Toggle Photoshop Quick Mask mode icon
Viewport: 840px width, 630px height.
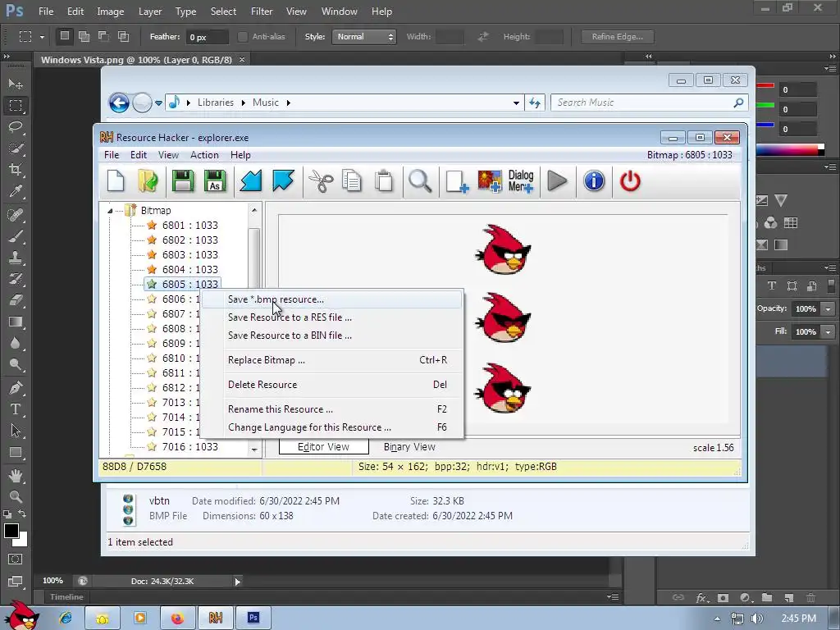16,559
